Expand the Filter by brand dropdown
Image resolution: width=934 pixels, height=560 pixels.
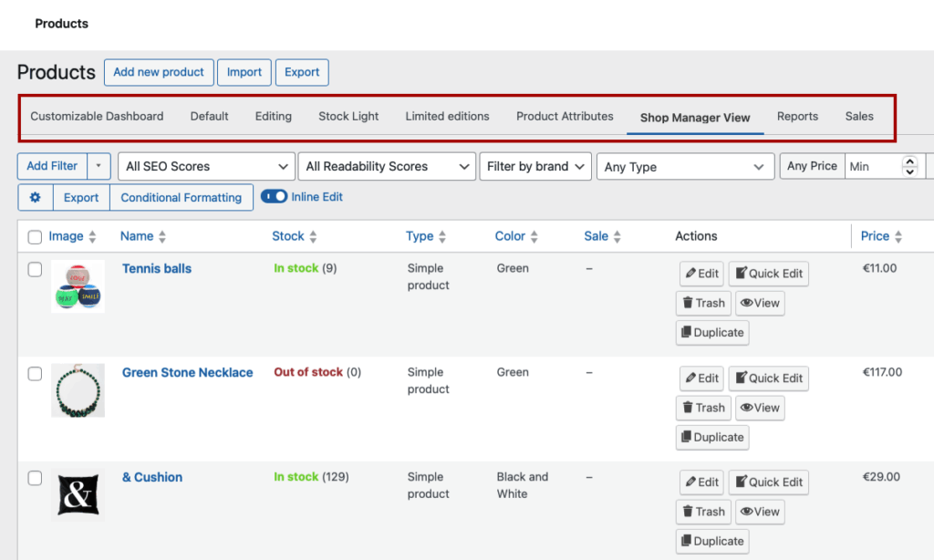(x=535, y=166)
